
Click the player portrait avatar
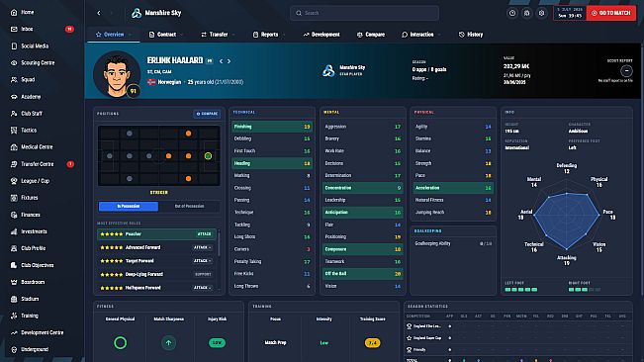117,74
